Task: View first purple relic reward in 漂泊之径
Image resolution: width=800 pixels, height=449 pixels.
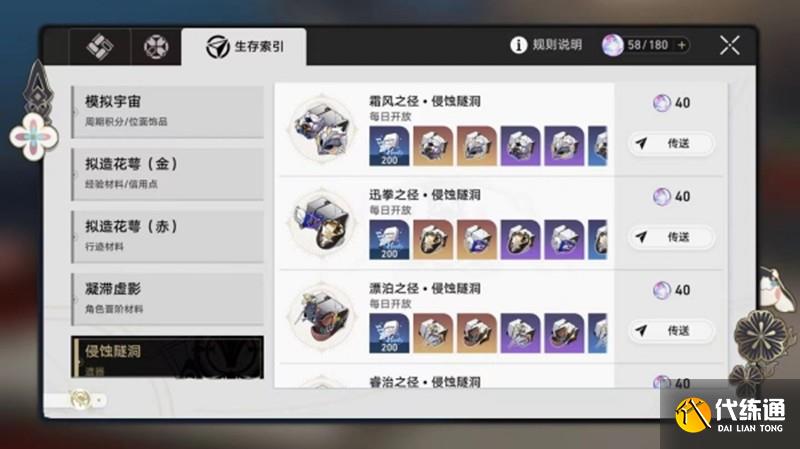Action: click(520, 333)
